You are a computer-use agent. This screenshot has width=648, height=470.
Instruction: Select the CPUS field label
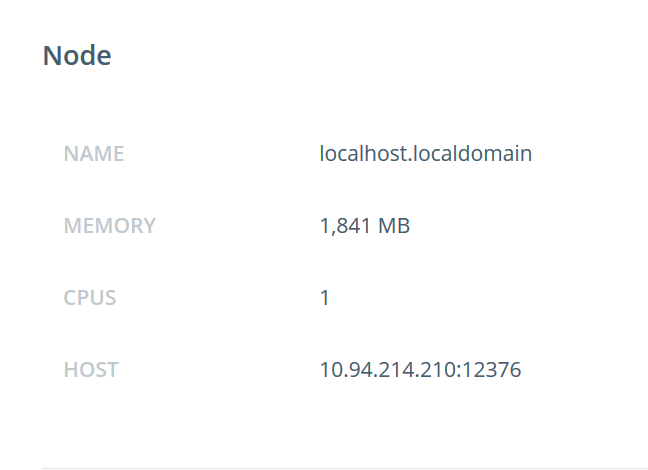[90, 298]
